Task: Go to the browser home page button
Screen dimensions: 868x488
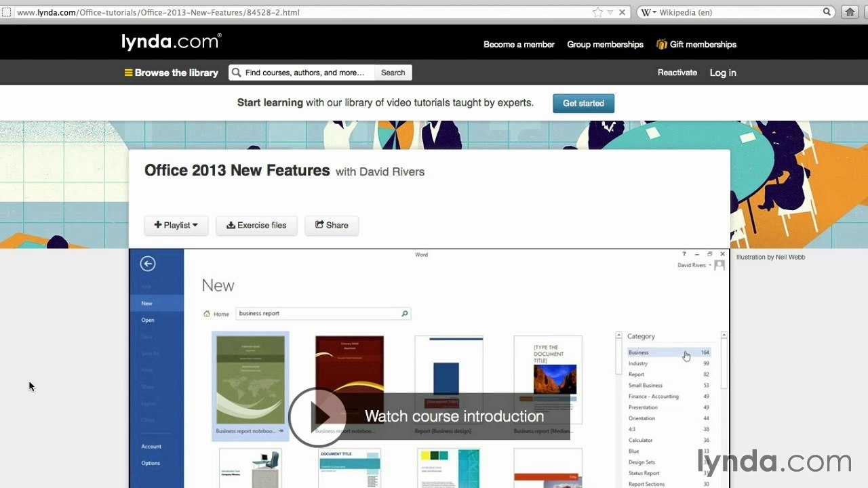Action: (x=849, y=12)
